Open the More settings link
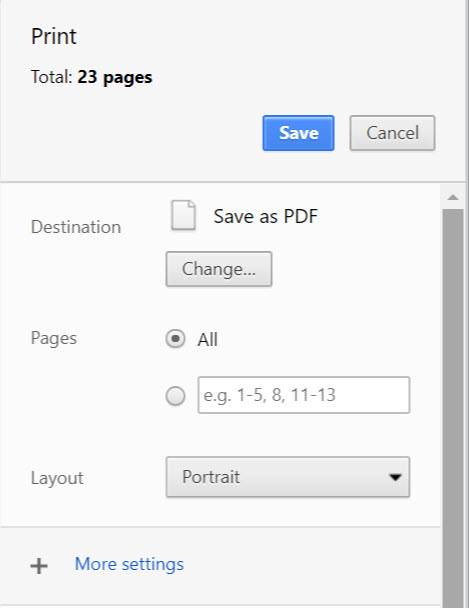The width and height of the screenshot is (469, 608). click(x=129, y=564)
